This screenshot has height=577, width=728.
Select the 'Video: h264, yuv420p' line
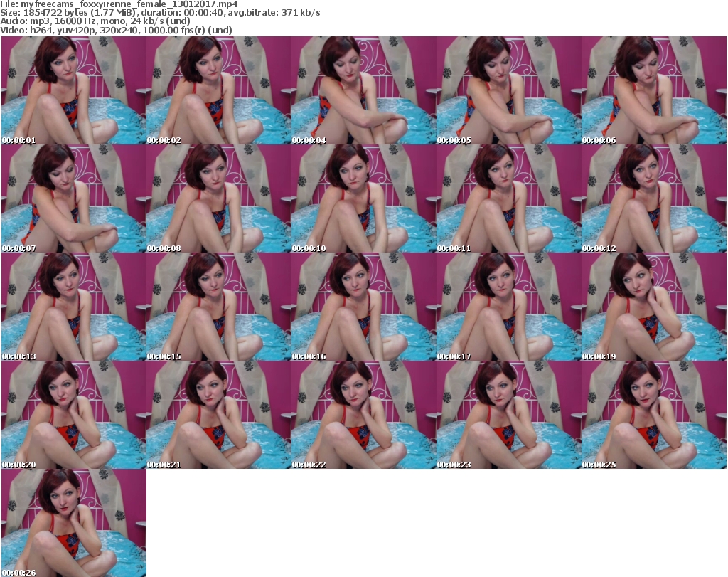[x=116, y=30]
